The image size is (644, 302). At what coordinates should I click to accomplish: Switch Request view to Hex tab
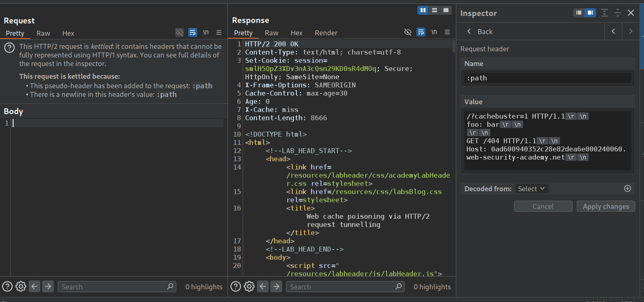pos(68,33)
